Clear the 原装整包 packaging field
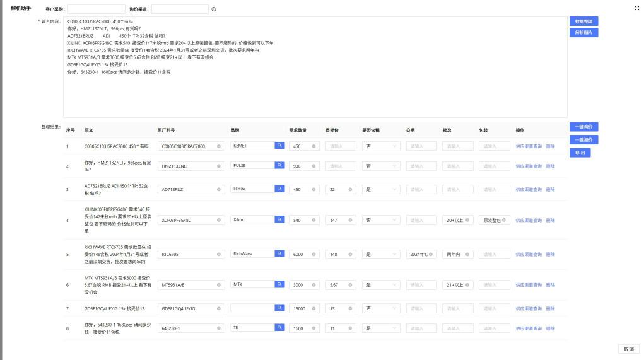 [504, 220]
